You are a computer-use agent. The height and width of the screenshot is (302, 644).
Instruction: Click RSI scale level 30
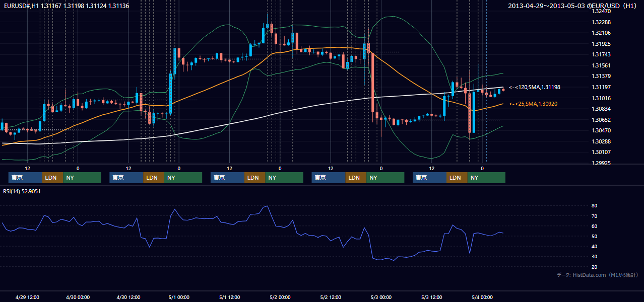pyautogui.click(x=595, y=256)
